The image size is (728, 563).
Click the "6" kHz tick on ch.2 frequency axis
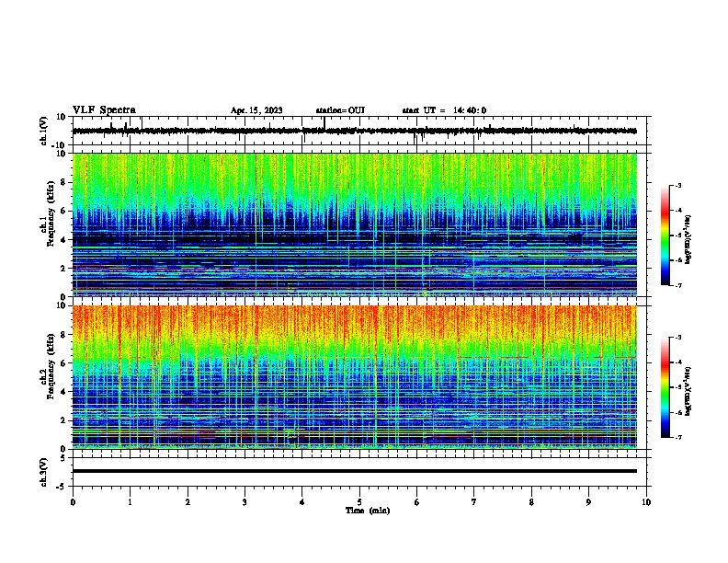64,362
